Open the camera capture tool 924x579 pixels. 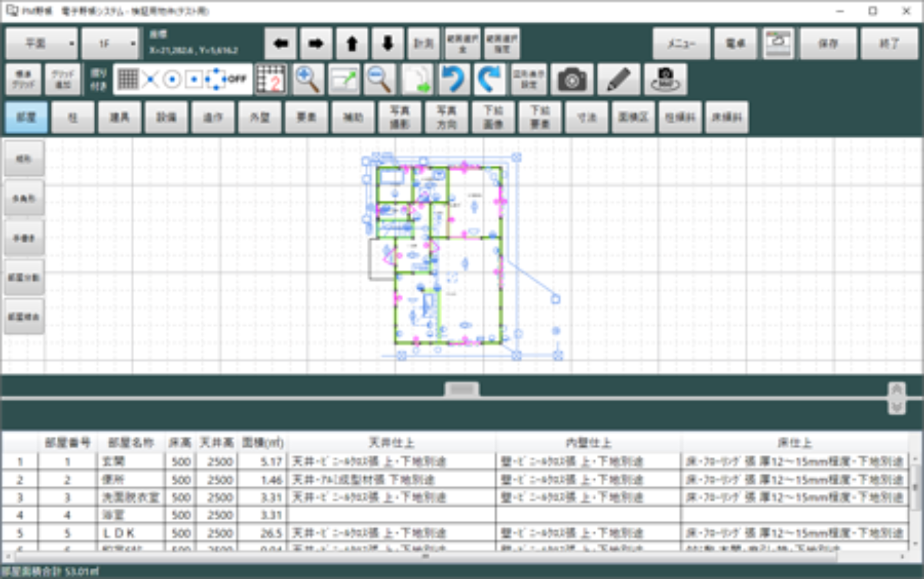click(x=572, y=79)
